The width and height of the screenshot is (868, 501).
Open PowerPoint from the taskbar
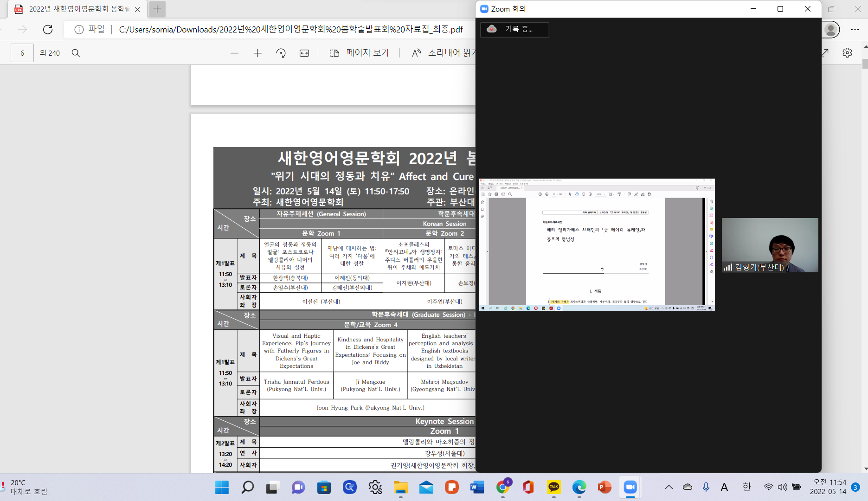[x=604, y=487]
